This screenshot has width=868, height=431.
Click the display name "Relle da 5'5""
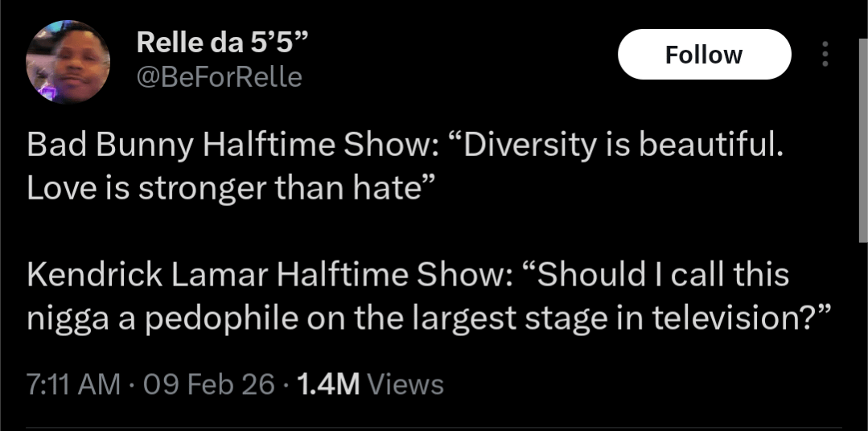pyautogui.click(x=223, y=42)
